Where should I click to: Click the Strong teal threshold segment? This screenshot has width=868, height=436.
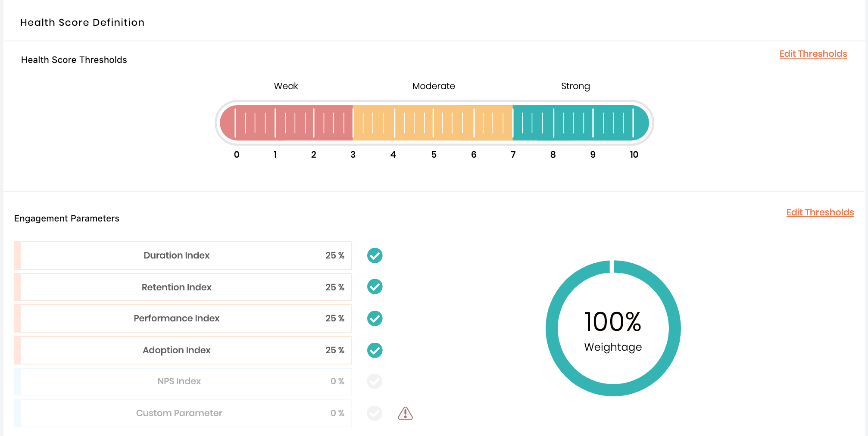pyautogui.click(x=581, y=123)
